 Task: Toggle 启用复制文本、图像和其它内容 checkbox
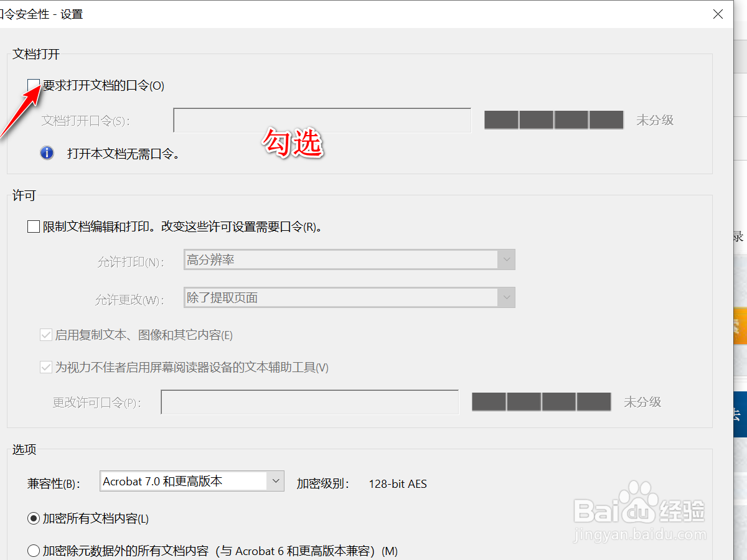[46, 334]
